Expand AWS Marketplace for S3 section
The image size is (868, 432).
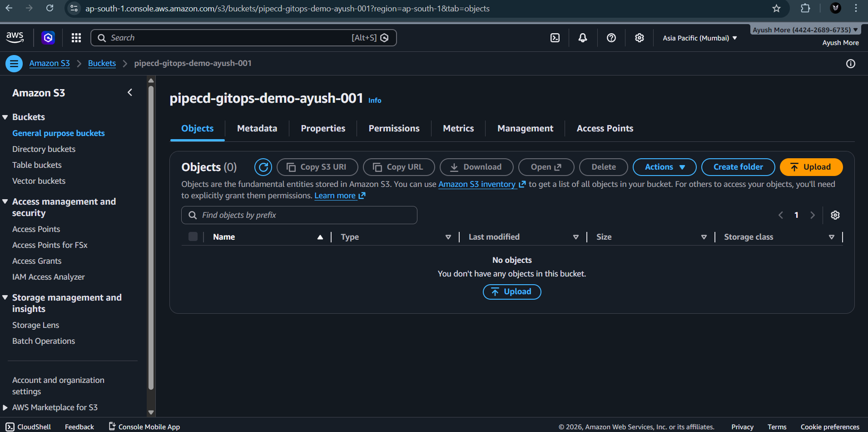(55, 407)
